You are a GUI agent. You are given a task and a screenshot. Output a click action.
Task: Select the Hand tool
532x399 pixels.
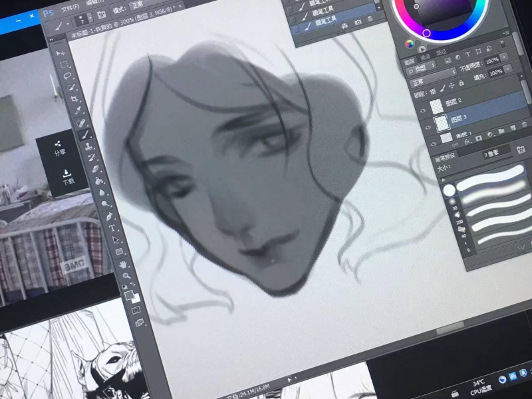pyautogui.click(x=123, y=264)
